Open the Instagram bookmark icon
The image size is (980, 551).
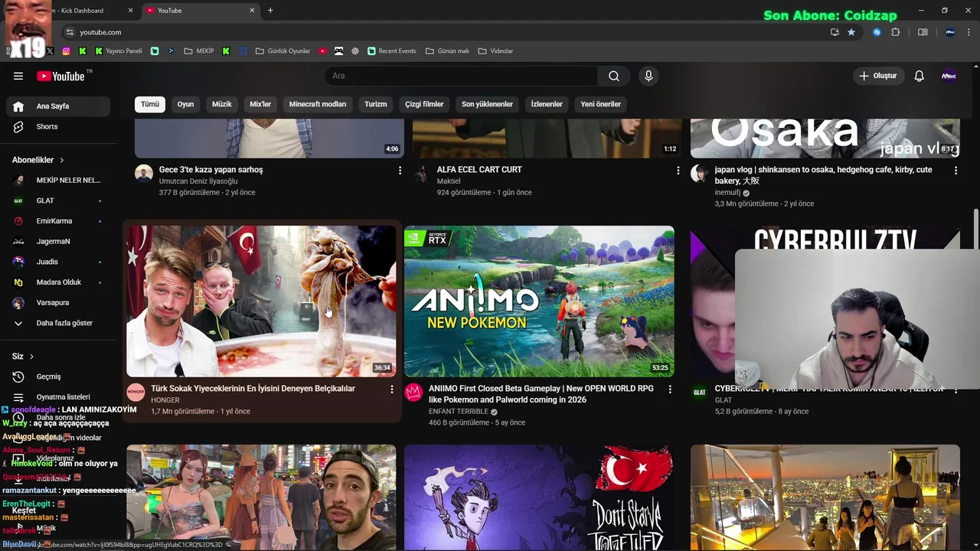tap(67, 51)
